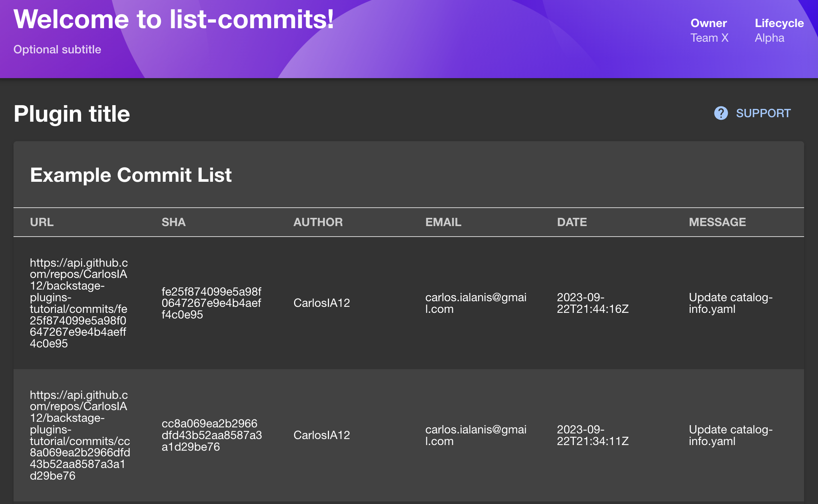Image resolution: width=818 pixels, height=504 pixels.
Task: Click the Team X owner value
Action: 709,38
